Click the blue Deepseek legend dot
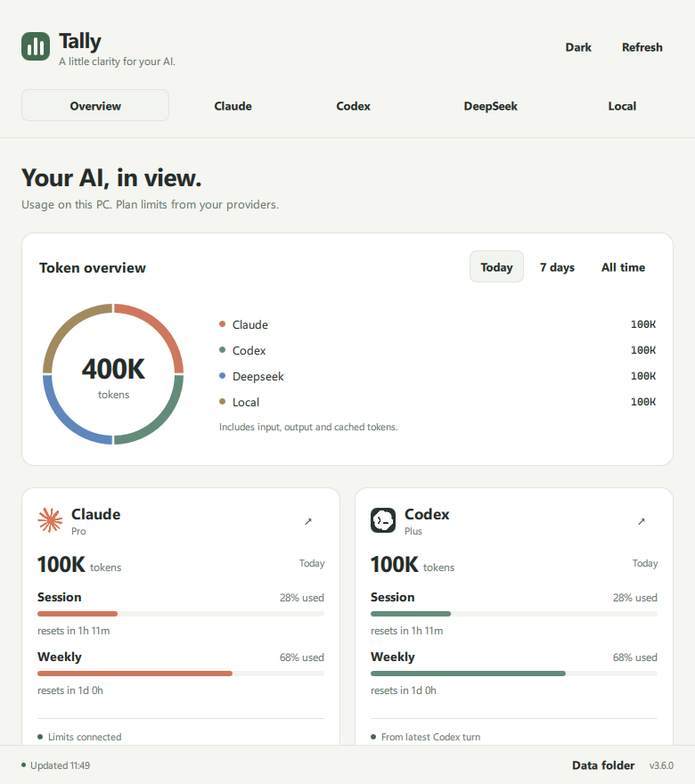The height and width of the screenshot is (784, 695). 223,375
